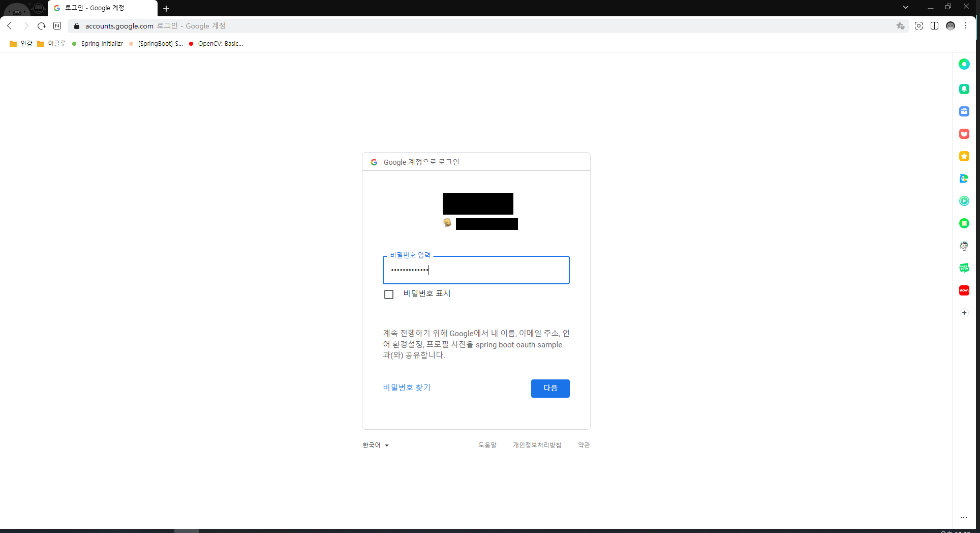
Task: Open the screen capture tool
Action: [x=918, y=26]
